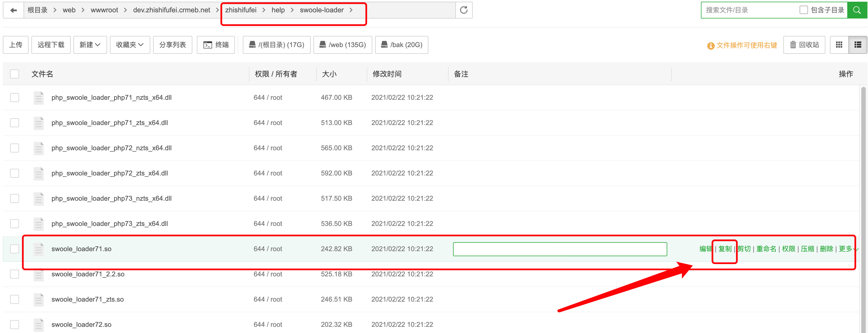Sort by the 修改时间 column header

tap(387, 74)
